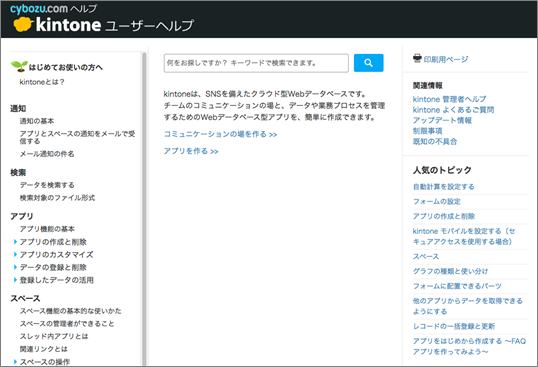Click the blue search magnifier button
The width and height of the screenshot is (538, 367).
click(x=369, y=63)
